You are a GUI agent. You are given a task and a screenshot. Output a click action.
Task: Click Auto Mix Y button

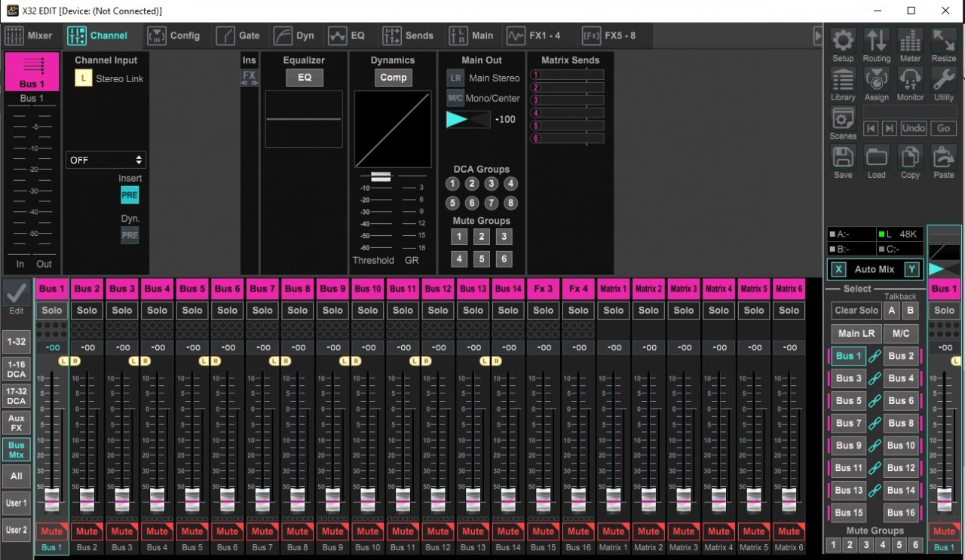click(x=911, y=269)
